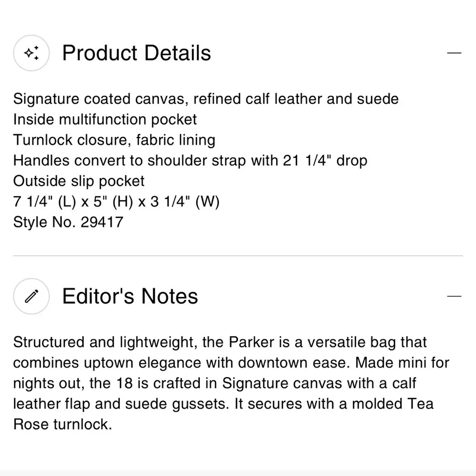Click the style number 29417
This screenshot has width=476, height=476.
[101, 222]
